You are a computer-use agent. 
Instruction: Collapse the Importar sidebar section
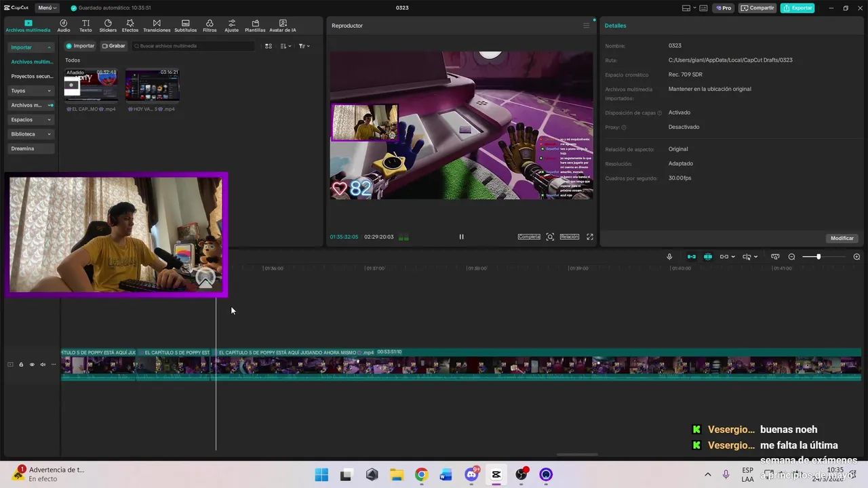[x=31, y=47]
